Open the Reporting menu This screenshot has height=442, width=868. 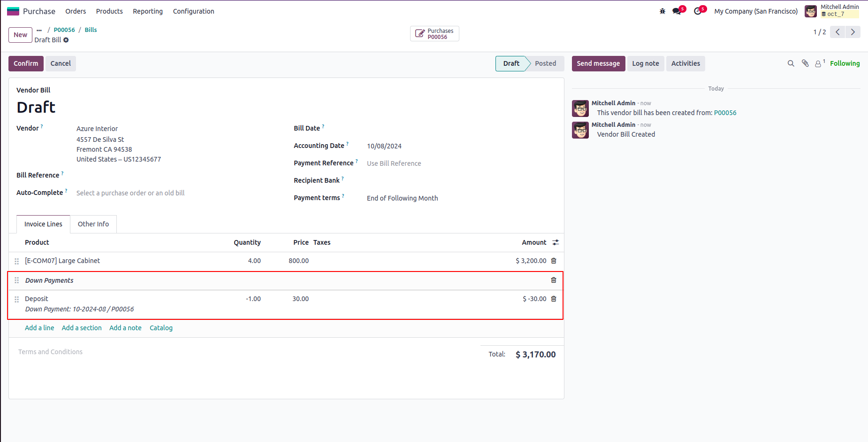tap(148, 11)
